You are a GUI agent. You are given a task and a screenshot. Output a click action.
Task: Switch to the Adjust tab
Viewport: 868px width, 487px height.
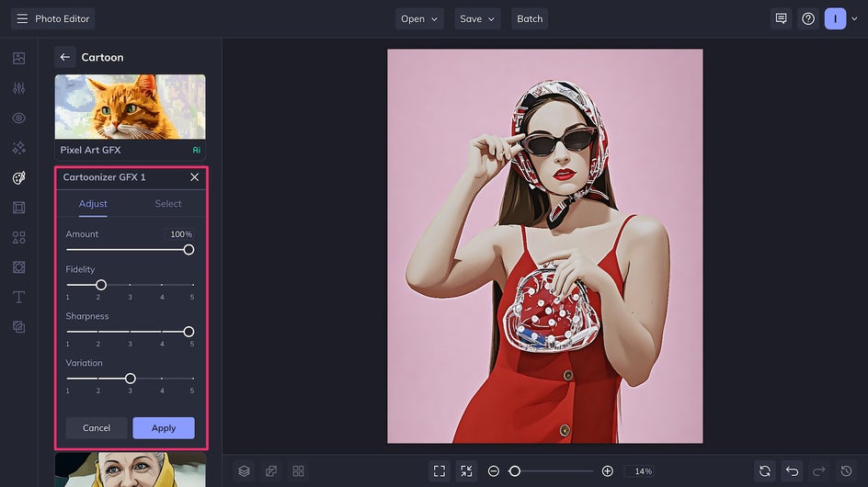point(93,204)
